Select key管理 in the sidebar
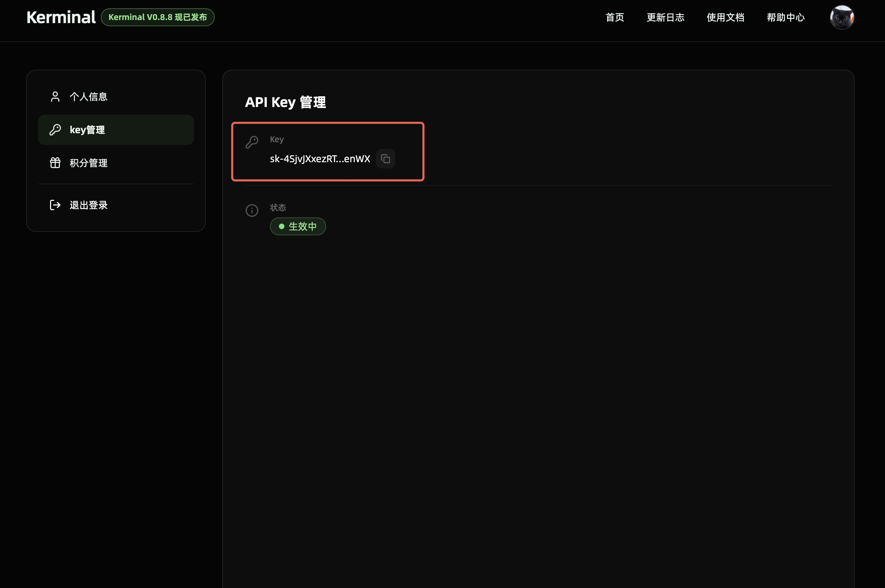 point(88,129)
